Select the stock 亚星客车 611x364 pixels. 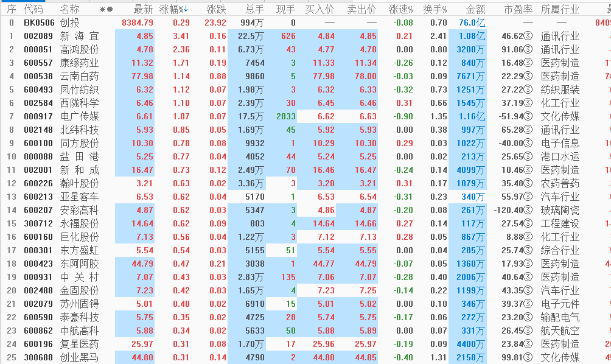point(80,197)
